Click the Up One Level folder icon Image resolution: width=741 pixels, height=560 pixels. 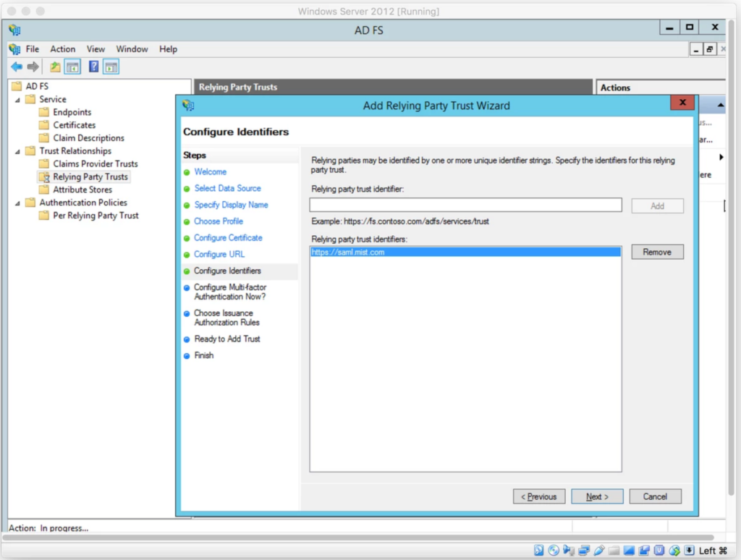[56, 67]
